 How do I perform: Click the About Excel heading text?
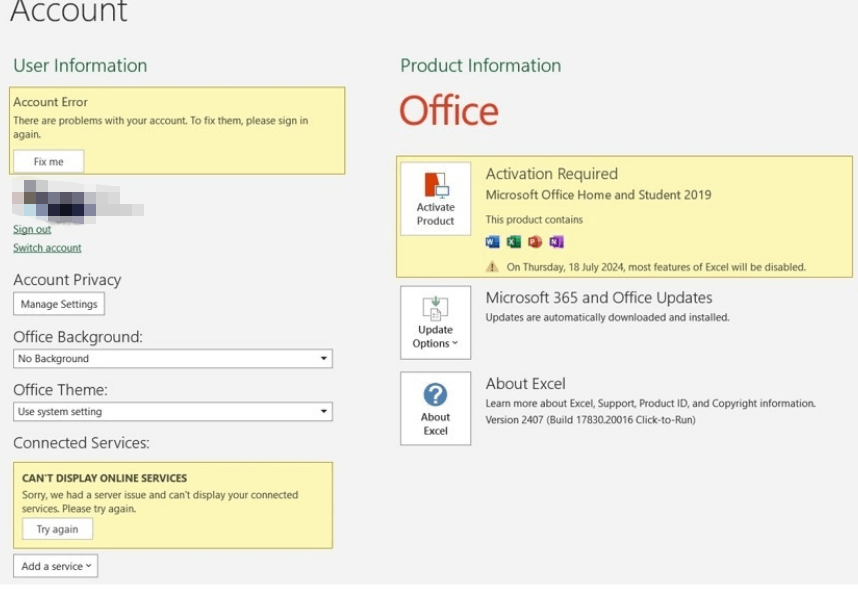525,384
